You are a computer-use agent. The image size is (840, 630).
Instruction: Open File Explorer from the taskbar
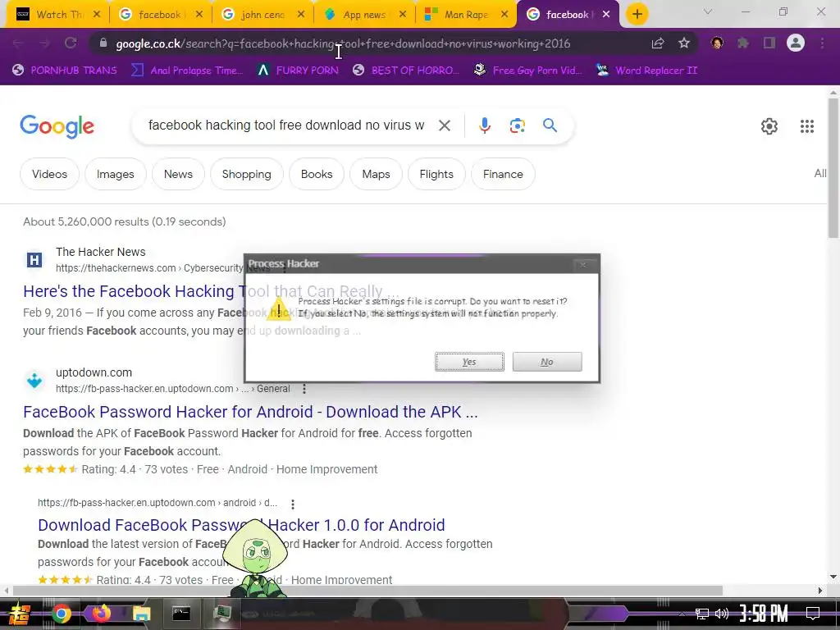pyautogui.click(x=141, y=614)
